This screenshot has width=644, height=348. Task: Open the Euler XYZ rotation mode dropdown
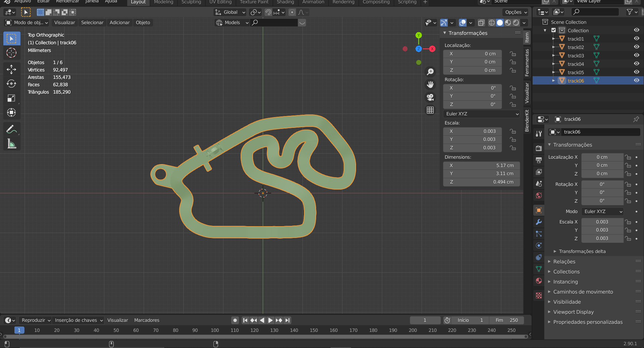[x=481, y=114]
